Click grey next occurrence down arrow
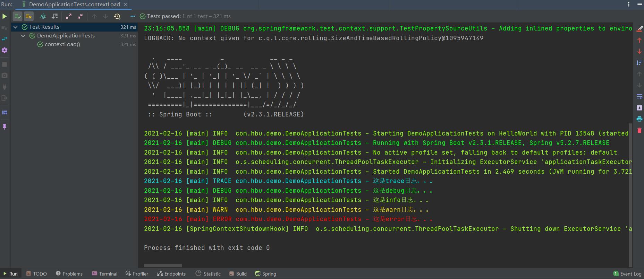 [639, 85]
